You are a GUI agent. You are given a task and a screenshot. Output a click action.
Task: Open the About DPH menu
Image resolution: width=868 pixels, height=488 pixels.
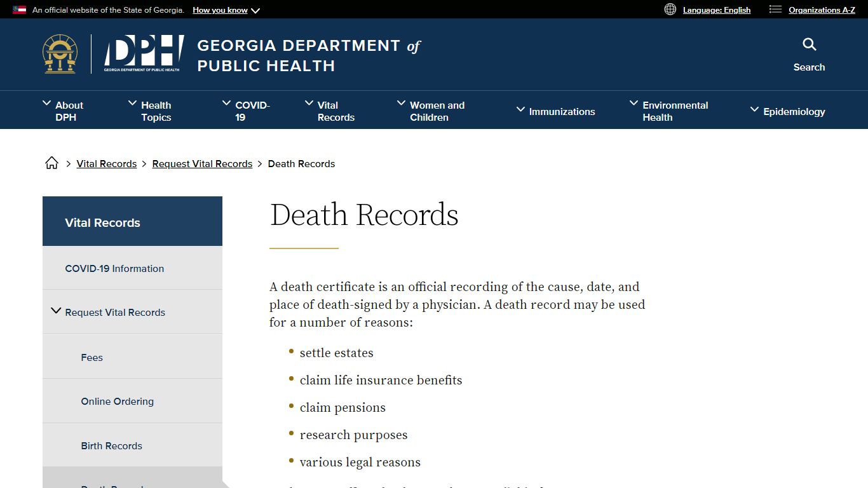coord(63,111)
